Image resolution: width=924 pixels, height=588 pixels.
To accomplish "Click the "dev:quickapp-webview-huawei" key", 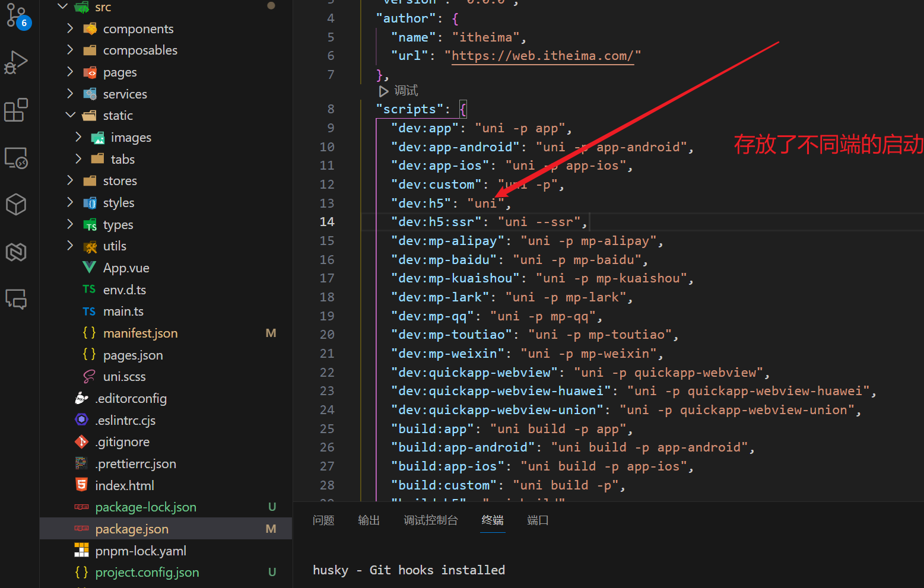I will tap(501, 391).
